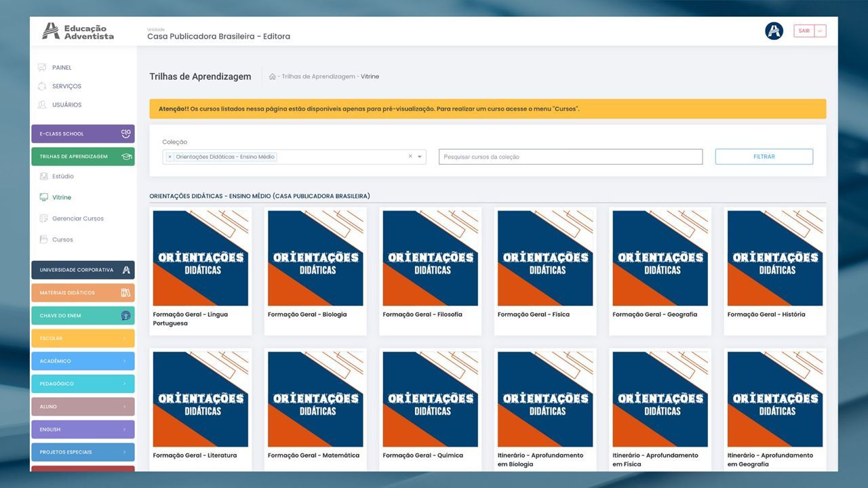Viewport: 868px width, 488px height.
Task: Click the Universidade Corporativa logo icon
Action: point(126,270)
